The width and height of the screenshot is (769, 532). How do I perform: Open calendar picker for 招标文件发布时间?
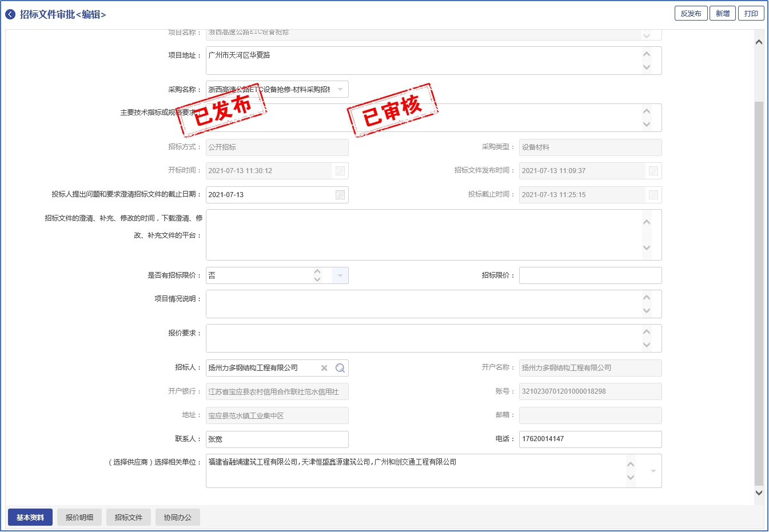(x=653, y=171)
